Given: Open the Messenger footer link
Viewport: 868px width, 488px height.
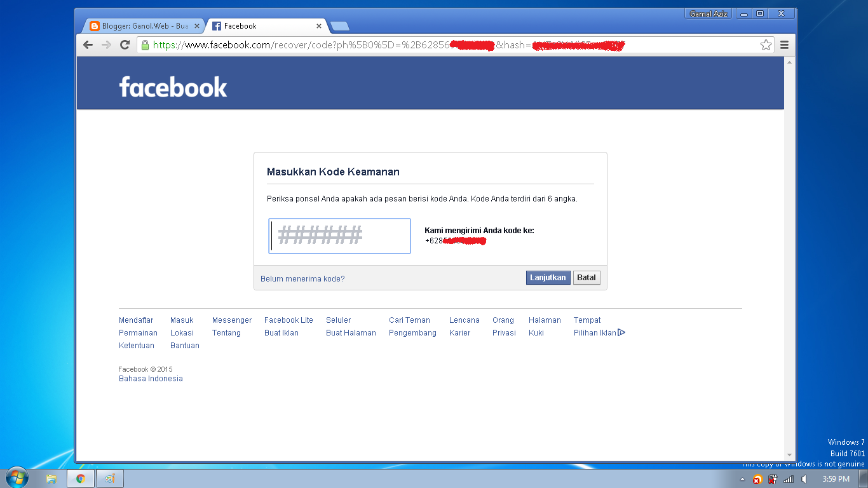Looking at the screenshot, I should (x=232, y=320).
